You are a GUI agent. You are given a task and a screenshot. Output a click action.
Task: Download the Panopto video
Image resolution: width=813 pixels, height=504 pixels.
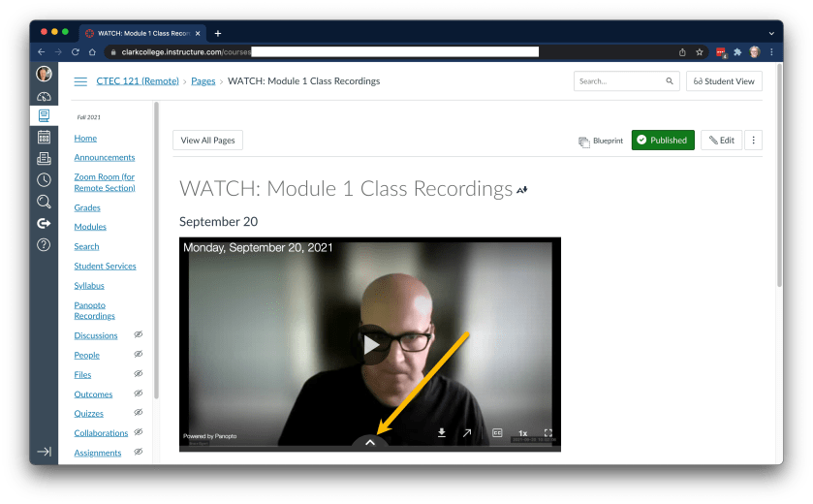442,433
